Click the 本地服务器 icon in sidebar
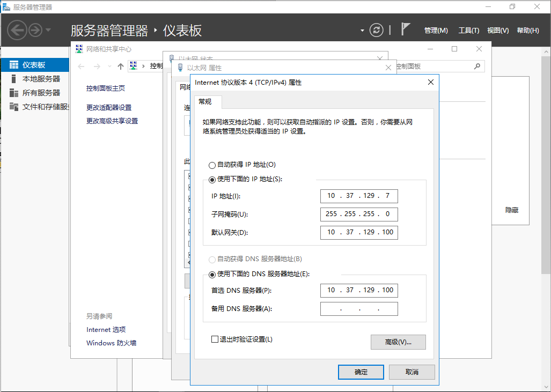This screenshot has width=551, height=392. click(14, 79)
